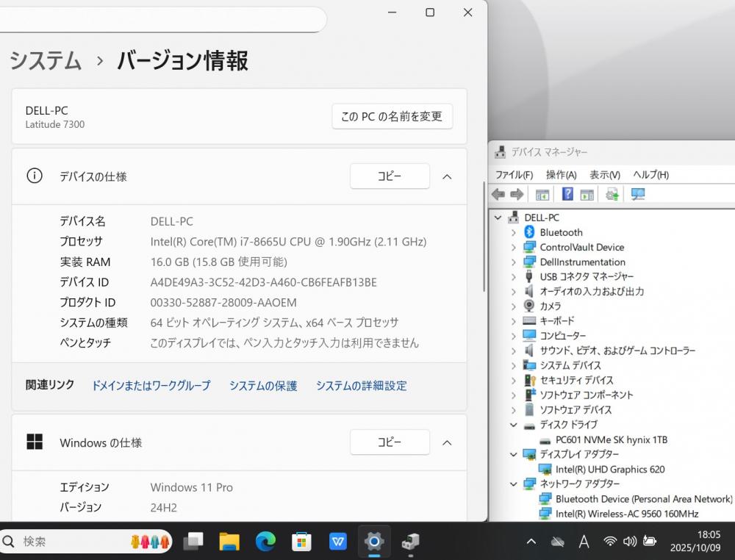Click the back arrow in Device Manager
Viewport: 735px width, 560px height.
pos(498,194)
